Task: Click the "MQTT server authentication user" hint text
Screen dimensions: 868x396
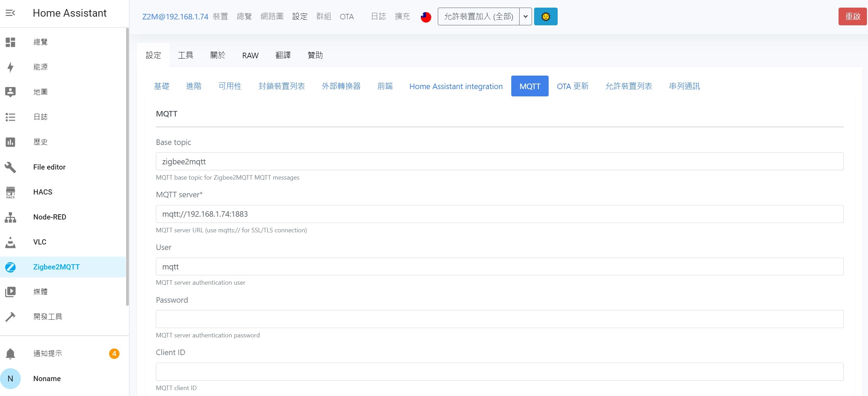Action: pyautogui.click(x=201, y=283)
